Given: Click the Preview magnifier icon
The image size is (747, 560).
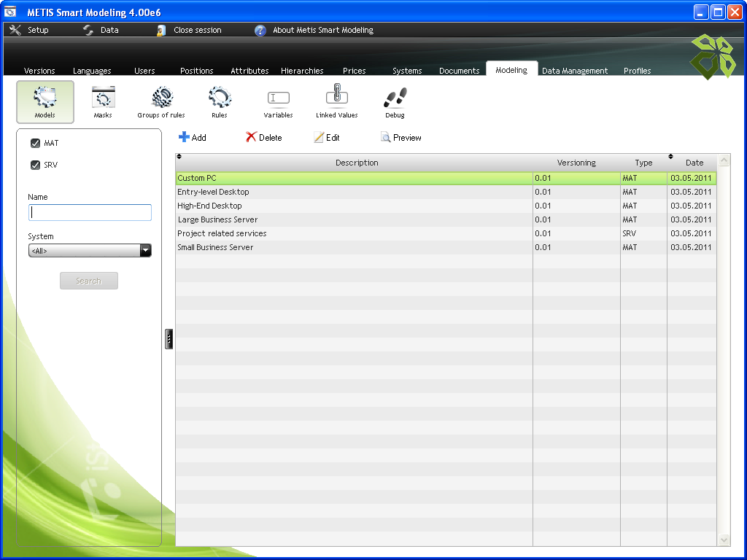Looking at the screenshot, I should (386, 137).
